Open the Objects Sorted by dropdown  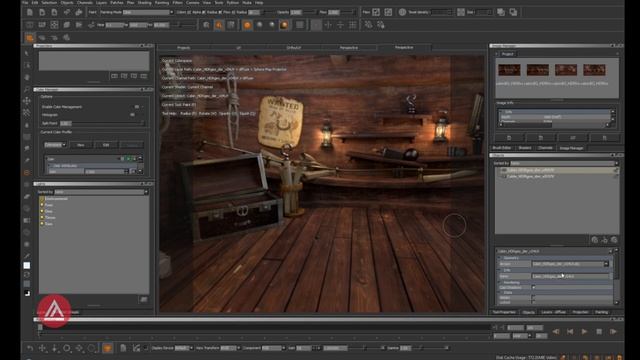coord(564,163)
